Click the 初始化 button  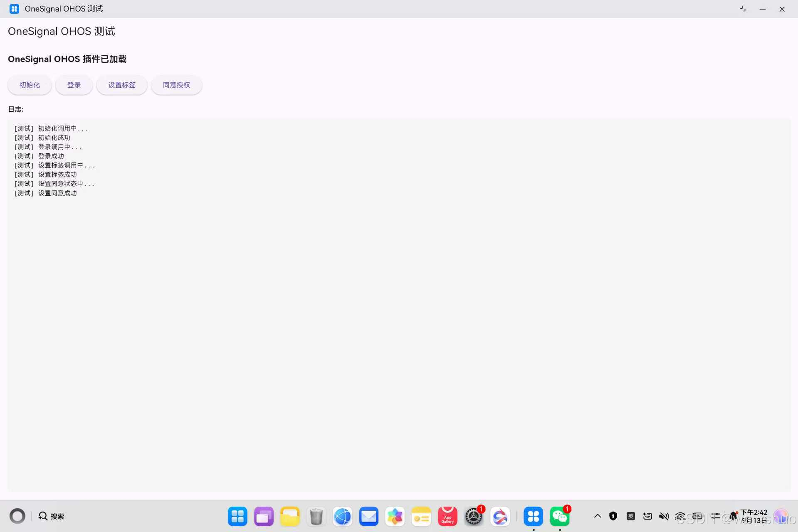click(30, 85)
